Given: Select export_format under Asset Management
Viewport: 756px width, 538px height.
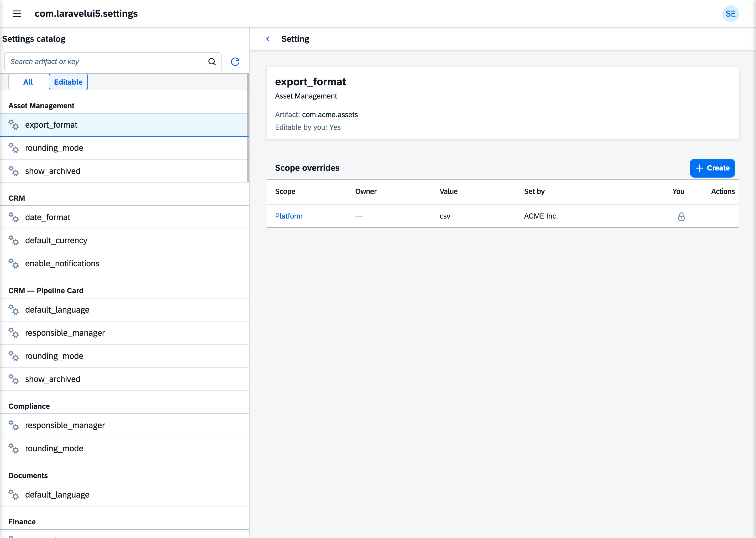Looking at the screenshot, I should (124, 125).
